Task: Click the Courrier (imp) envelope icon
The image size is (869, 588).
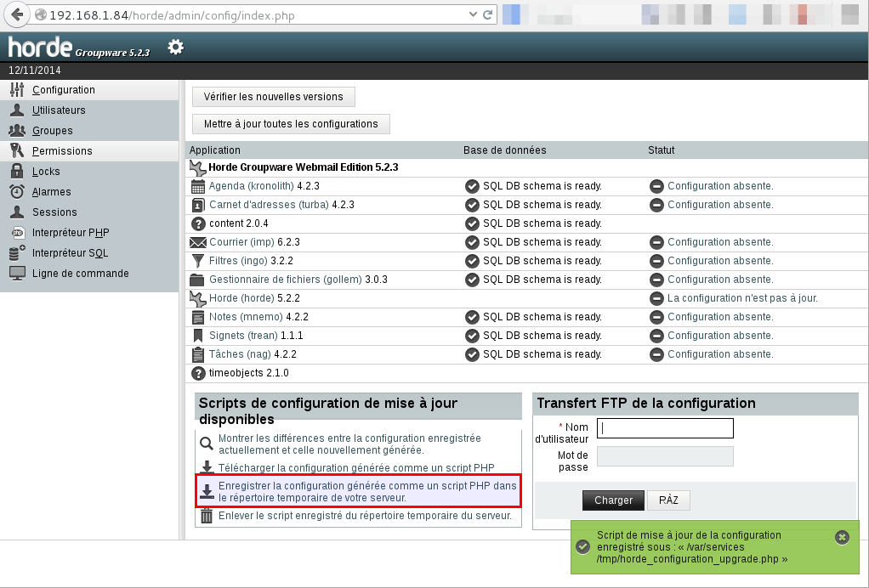Action: coord(198,242)
